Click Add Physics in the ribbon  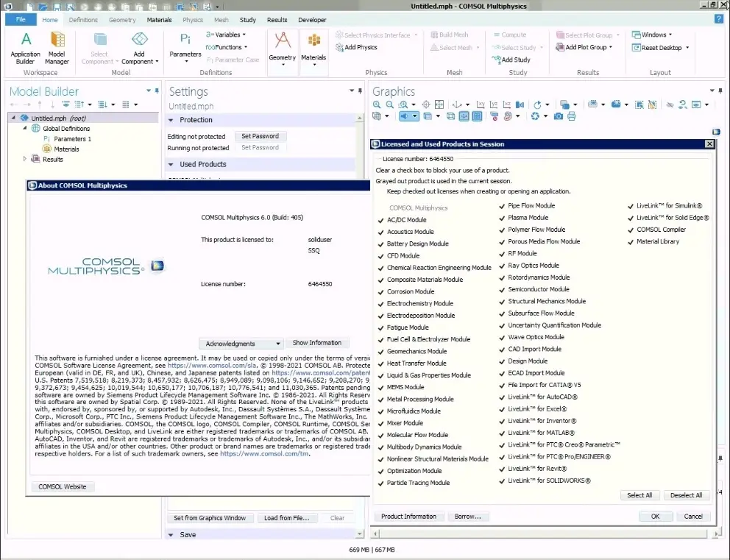(x=356, y=47)
